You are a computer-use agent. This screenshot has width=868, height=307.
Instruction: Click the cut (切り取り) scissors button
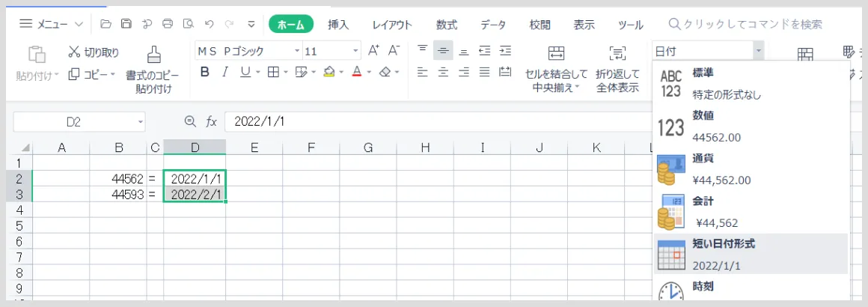pyautogui.click(x=94, y=52)
